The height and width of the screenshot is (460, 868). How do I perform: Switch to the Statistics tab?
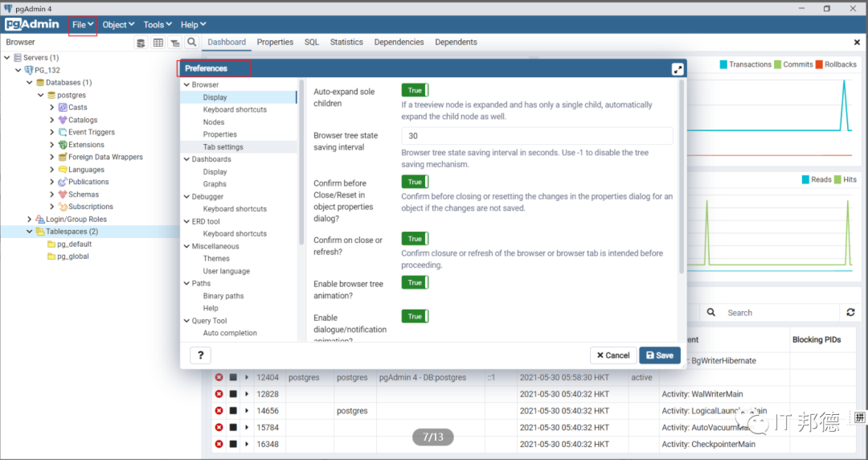pos(346,42)
